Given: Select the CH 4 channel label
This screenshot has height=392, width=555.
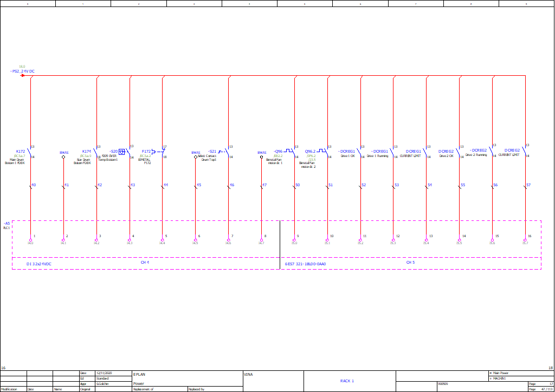Looking at the screenshot, I should pos(145,263).
